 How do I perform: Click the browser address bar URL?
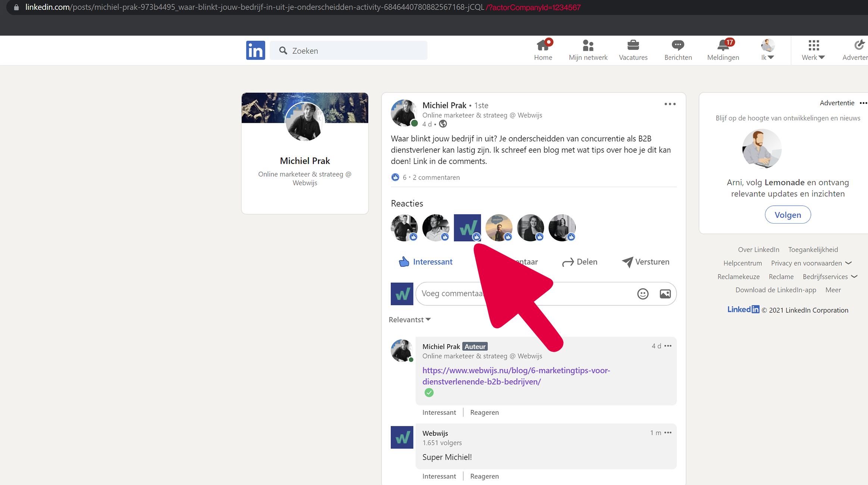click(x=303, y=7)
